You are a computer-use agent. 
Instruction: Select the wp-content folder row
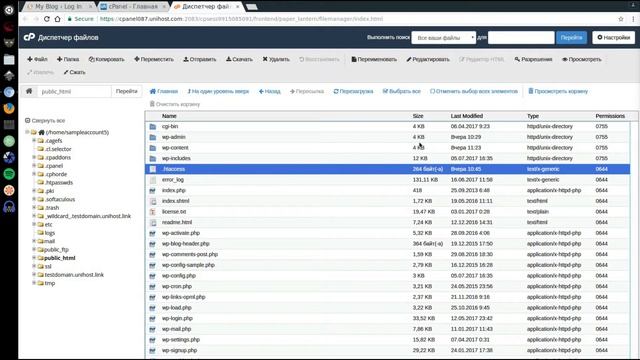click(x=387, y=148)
